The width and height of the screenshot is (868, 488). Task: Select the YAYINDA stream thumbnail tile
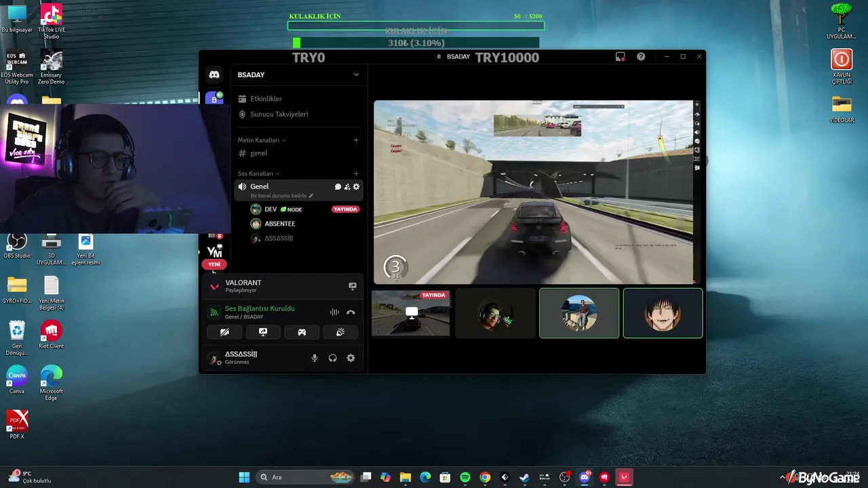click(x=411, y=313)
